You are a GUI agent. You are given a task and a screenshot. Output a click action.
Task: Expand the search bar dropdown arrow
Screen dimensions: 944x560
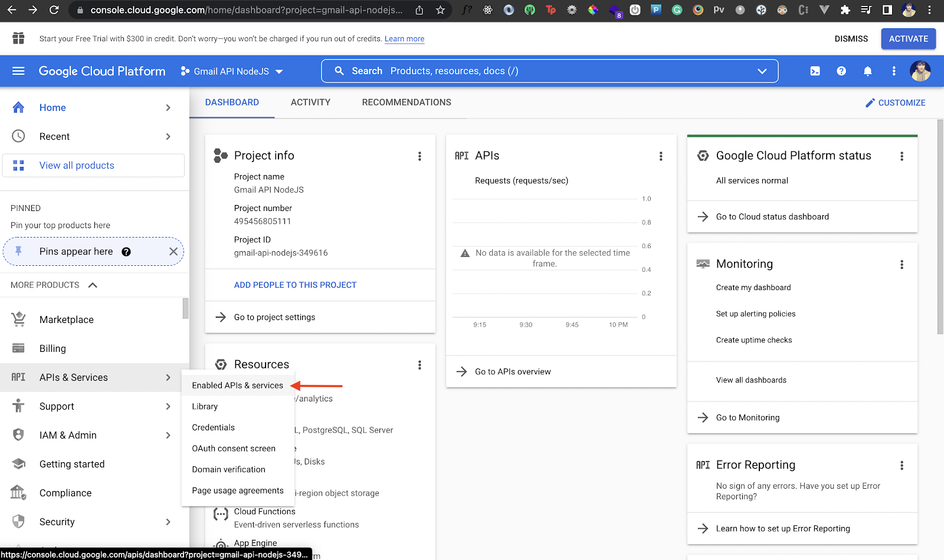[762, 71]
